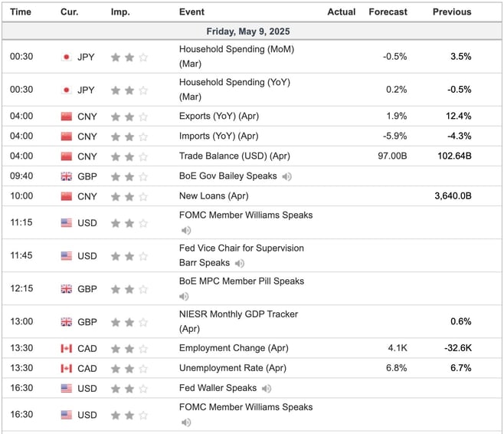This screenshot has width=504, height=434.
Task: Click UK flag in BoE MPC Pill row
Action: click(66, 289)
